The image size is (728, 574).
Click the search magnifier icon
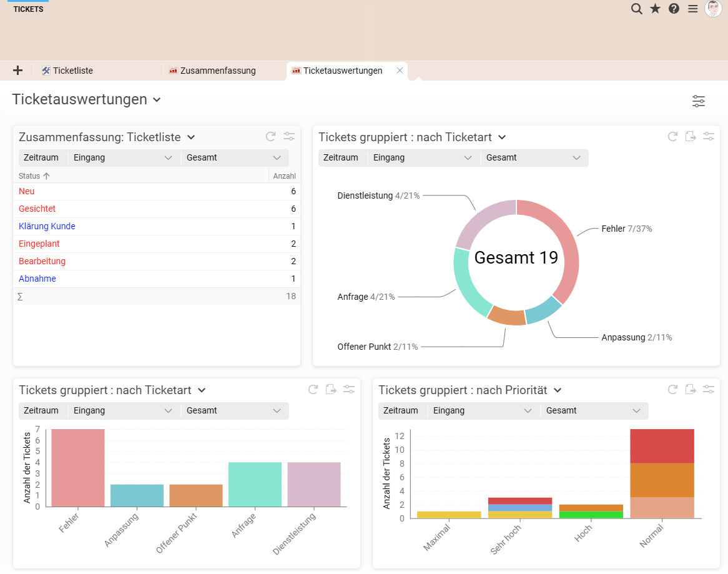[636, 9]
